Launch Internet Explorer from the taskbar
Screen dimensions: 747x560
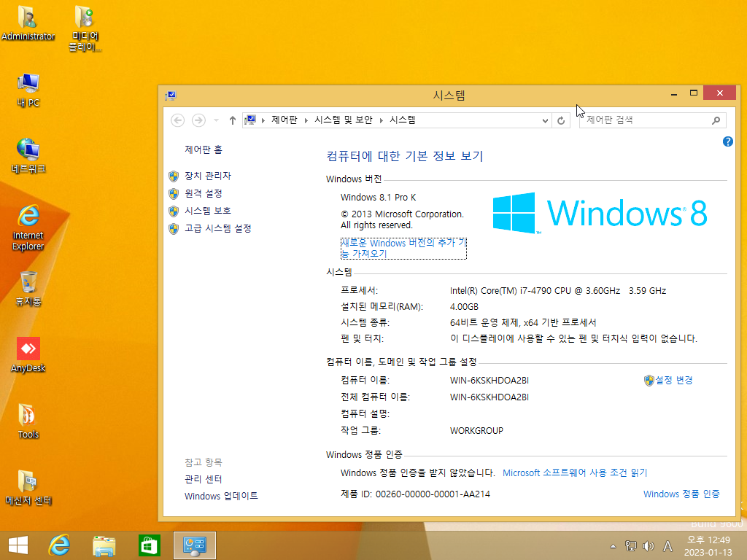tap(59, 545)
